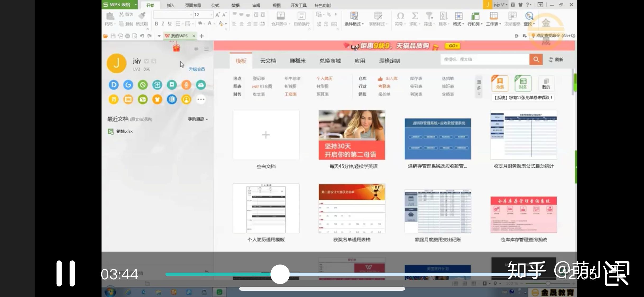Open the 页面布局 ribbon tab
644x297 pixels.
click(x=193, y=5)
